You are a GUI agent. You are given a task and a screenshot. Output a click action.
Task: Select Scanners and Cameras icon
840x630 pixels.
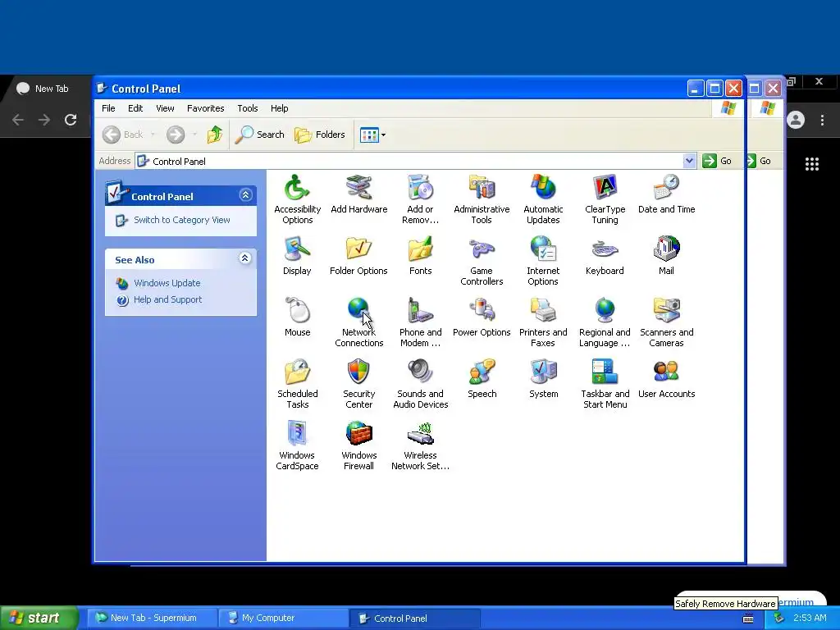click(666, 322)
